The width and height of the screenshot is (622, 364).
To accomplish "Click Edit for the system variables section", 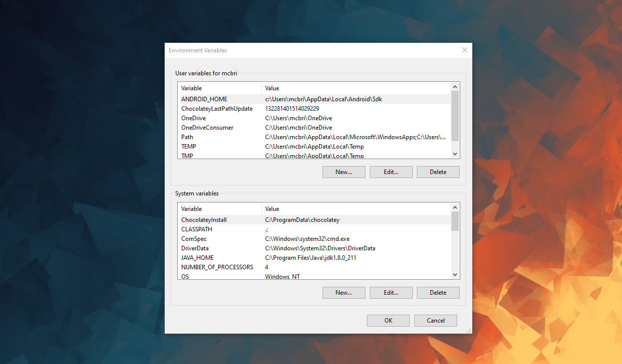I will click(x=391, y=292).
